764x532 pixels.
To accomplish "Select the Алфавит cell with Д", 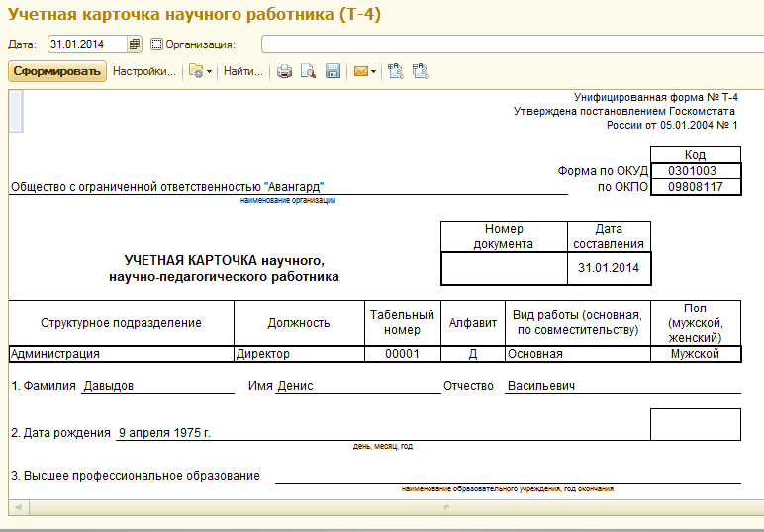I will pyautogui.click(x=473, y=354).
